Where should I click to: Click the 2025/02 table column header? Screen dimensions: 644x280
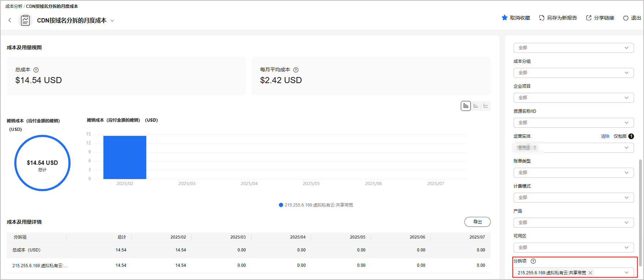pyautogui.click(x=178, y=237)
